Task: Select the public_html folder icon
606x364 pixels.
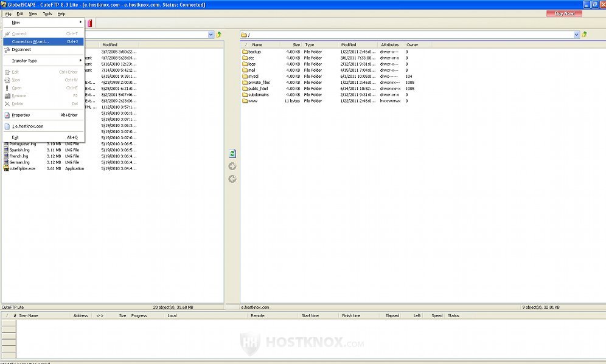Action: click(245, 89)
